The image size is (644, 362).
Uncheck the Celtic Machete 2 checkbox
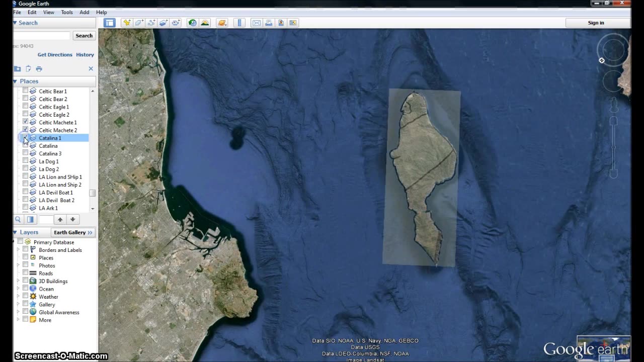pyautogui.click(x=25, y=130)
